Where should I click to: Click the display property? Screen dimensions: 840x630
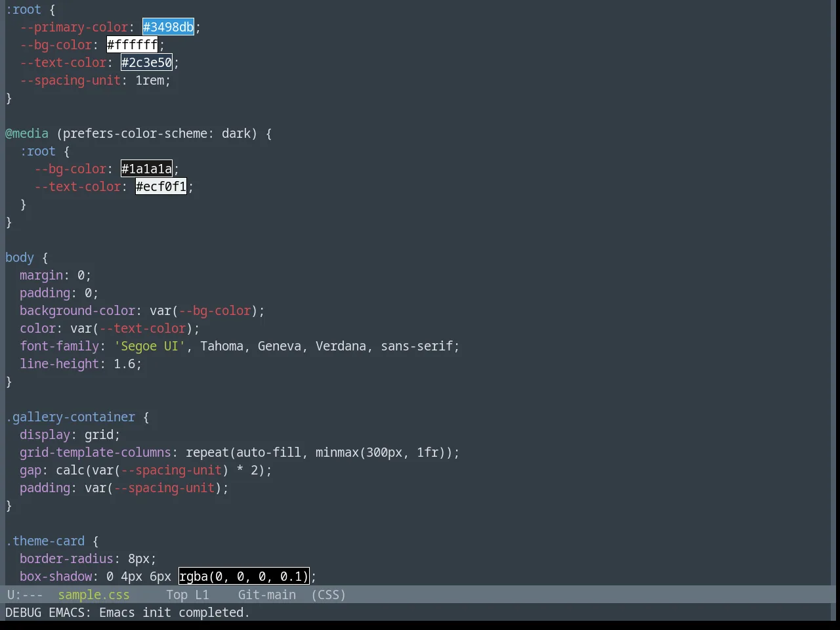(x=45, y=434)
